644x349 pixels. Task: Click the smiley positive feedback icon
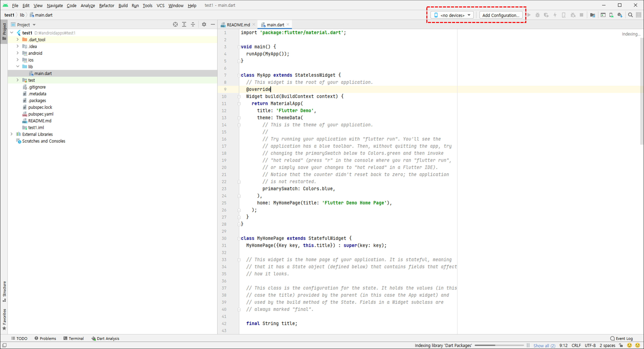coord(630,345)
